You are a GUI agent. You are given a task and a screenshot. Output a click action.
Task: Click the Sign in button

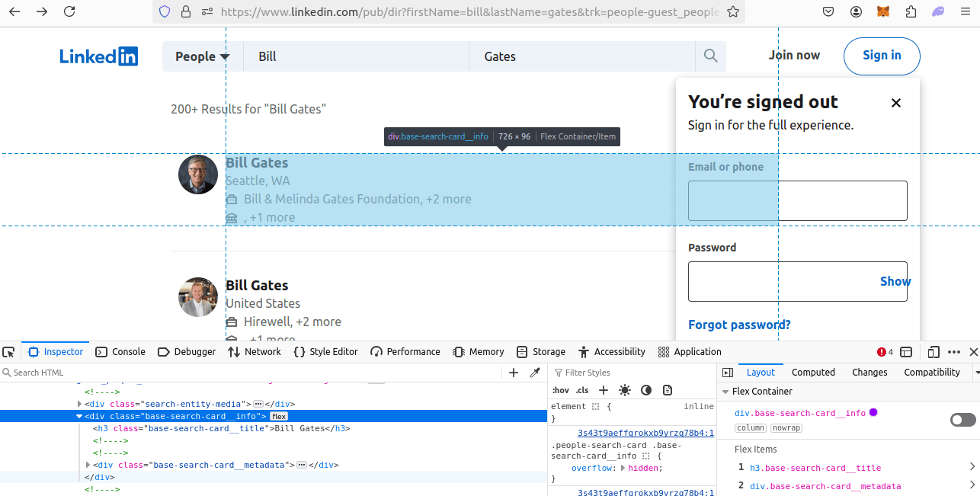[882, 56]
